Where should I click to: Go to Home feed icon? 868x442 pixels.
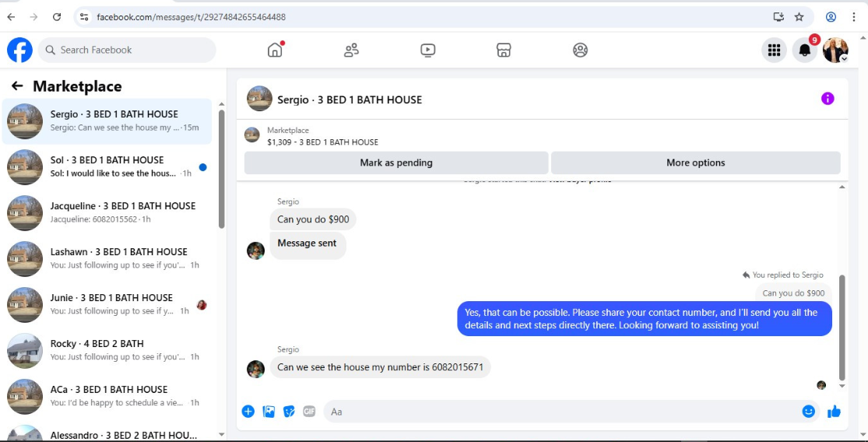tap(275, 50)
